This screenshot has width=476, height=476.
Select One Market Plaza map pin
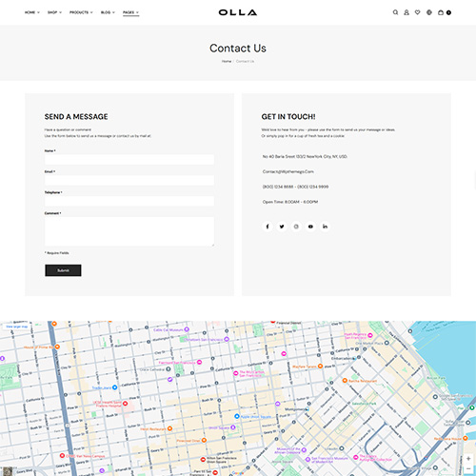(387, 343)
